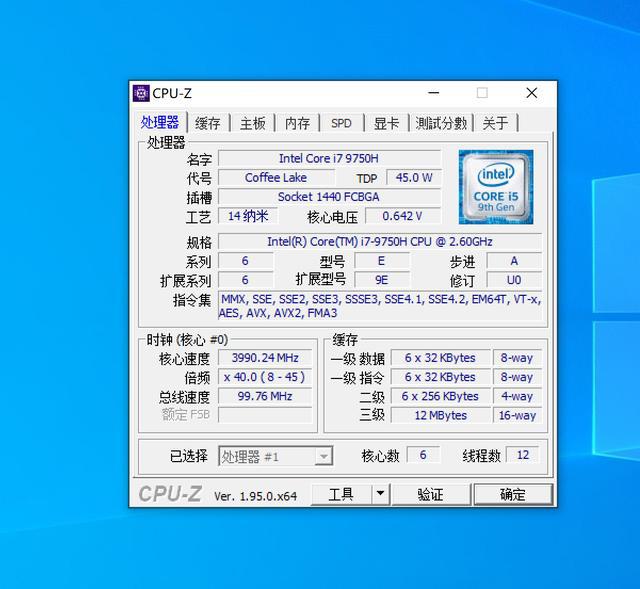640x589 pixels.
Task: Click the 修订 value U0
Action: click(x=514, y=280)
